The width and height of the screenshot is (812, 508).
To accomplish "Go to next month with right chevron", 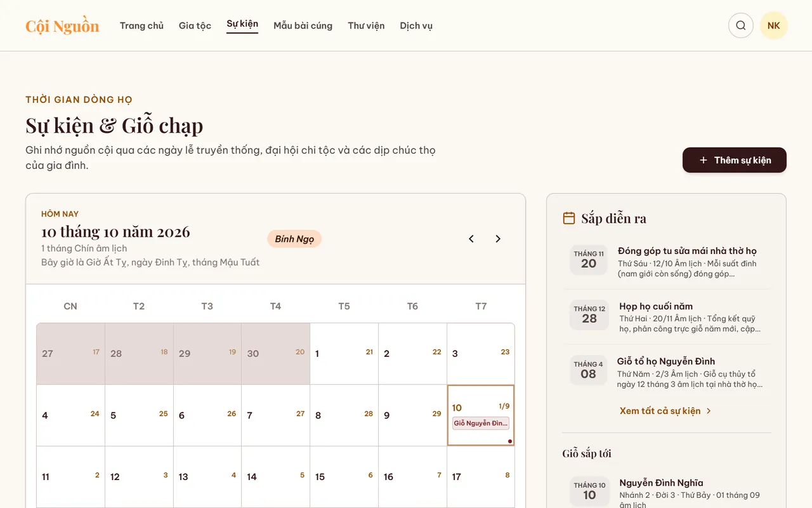I will [498, 239].
